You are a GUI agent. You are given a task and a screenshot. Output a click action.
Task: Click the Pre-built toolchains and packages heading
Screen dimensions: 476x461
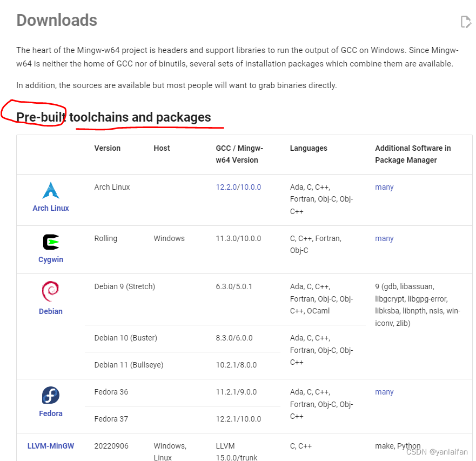tap(113, 117)
